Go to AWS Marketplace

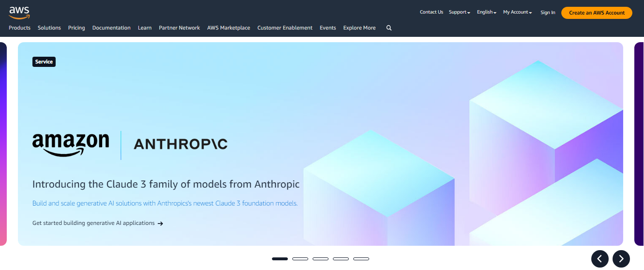pos(229,28)
